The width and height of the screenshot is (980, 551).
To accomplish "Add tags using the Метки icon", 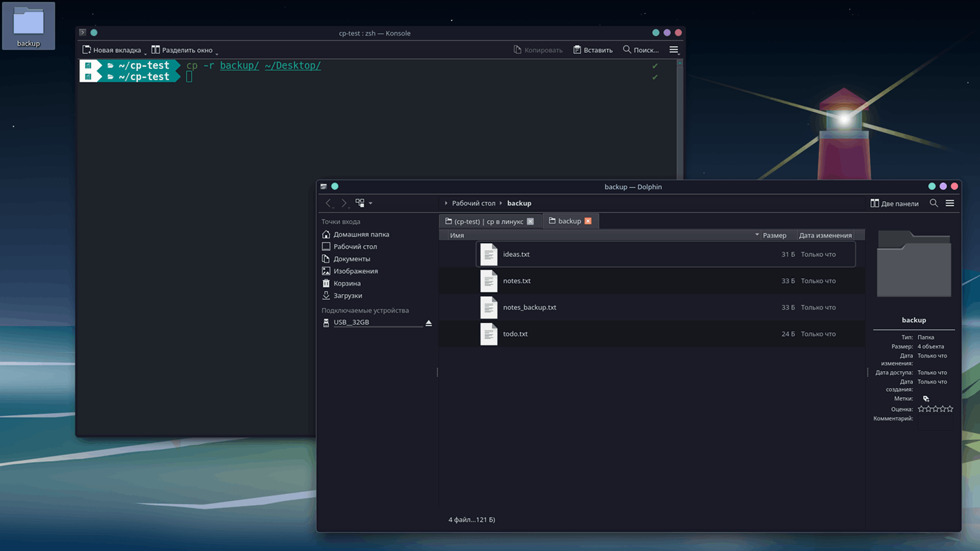I will click(x=926, y=399).
